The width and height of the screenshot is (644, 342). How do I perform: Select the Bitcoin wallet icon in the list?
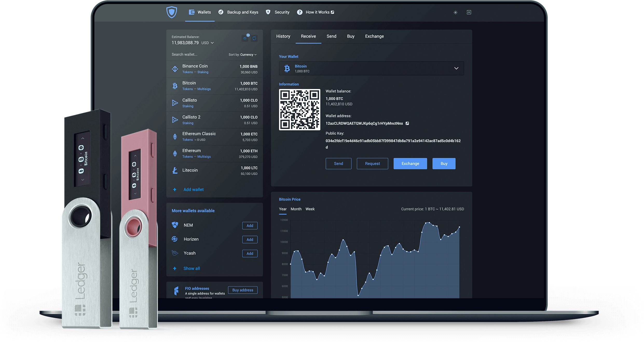pos(175,86)
